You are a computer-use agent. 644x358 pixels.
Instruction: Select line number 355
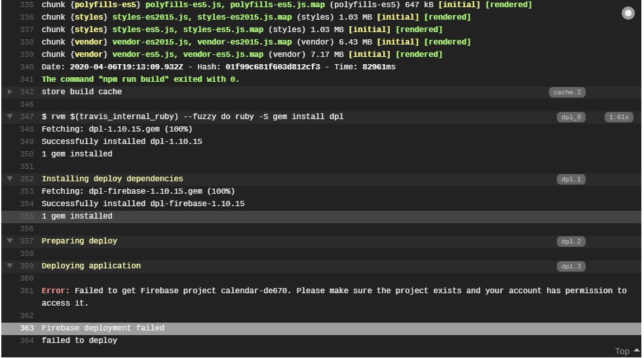click(27, 216)
